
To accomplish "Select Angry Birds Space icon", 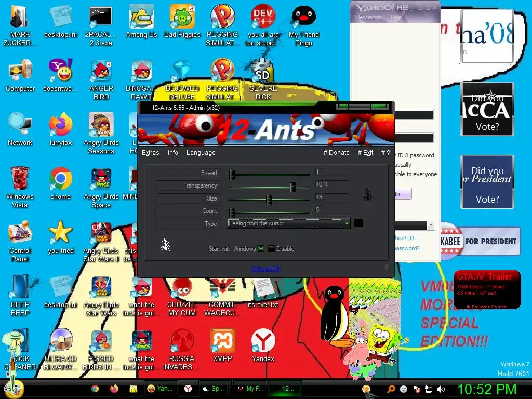I will (101, 187).
